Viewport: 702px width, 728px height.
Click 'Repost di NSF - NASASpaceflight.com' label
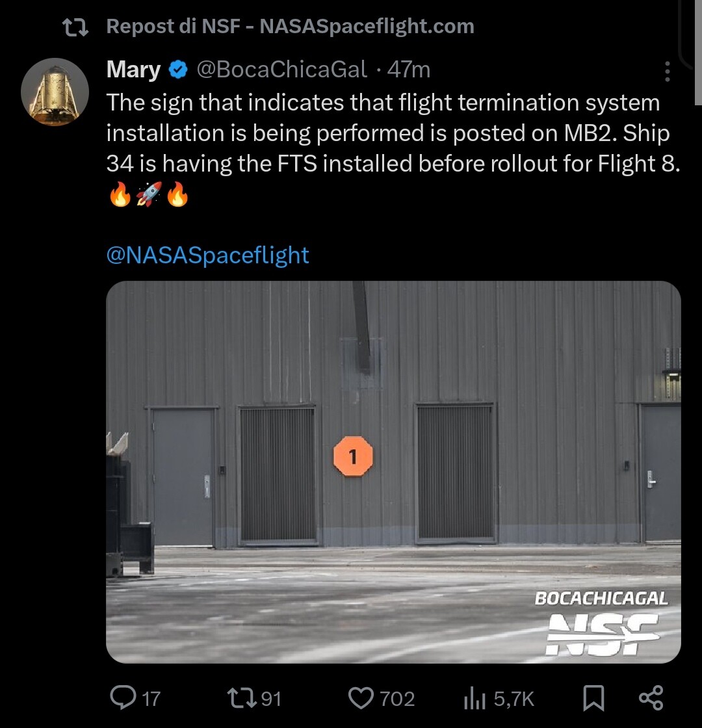click(290, 27)
